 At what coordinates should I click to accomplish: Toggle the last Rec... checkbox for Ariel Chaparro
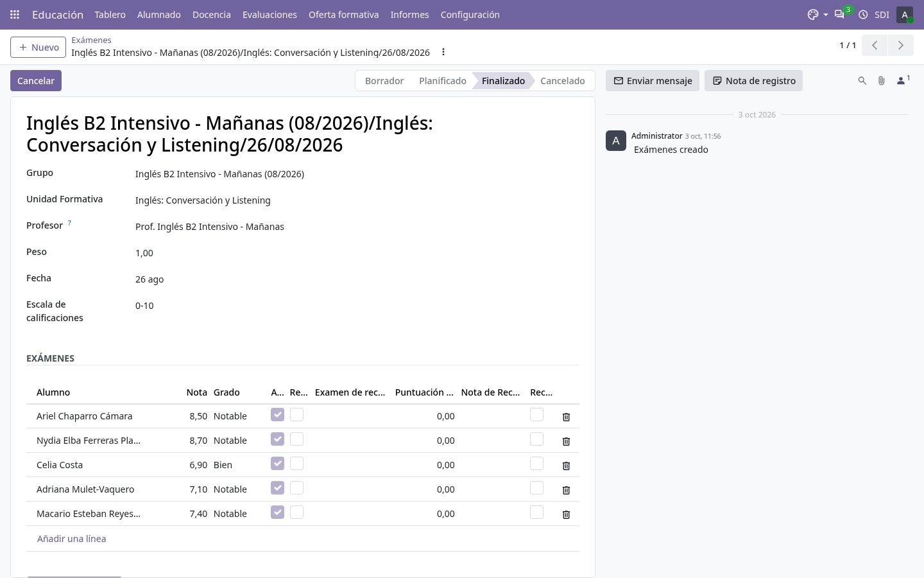tap(537, 415)
